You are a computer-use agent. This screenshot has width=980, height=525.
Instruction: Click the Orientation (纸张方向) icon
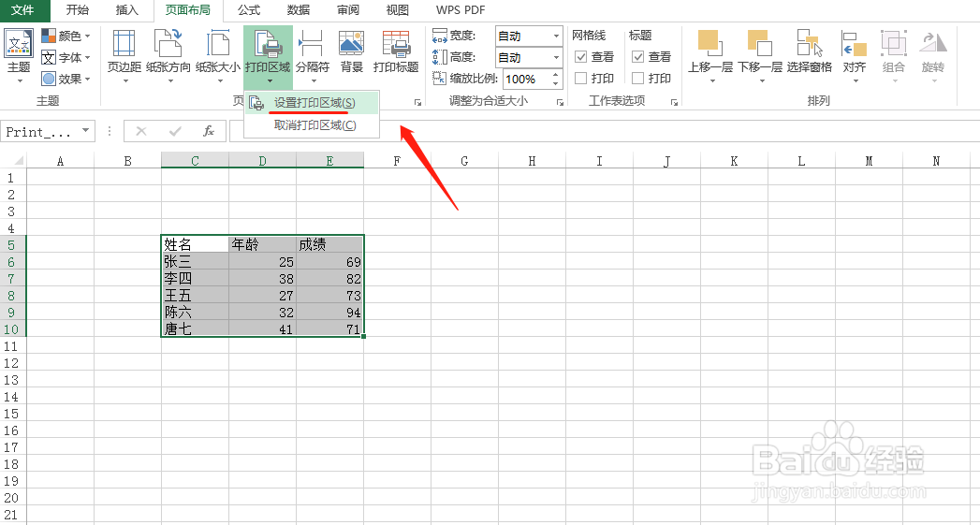[x=168, y=44]
